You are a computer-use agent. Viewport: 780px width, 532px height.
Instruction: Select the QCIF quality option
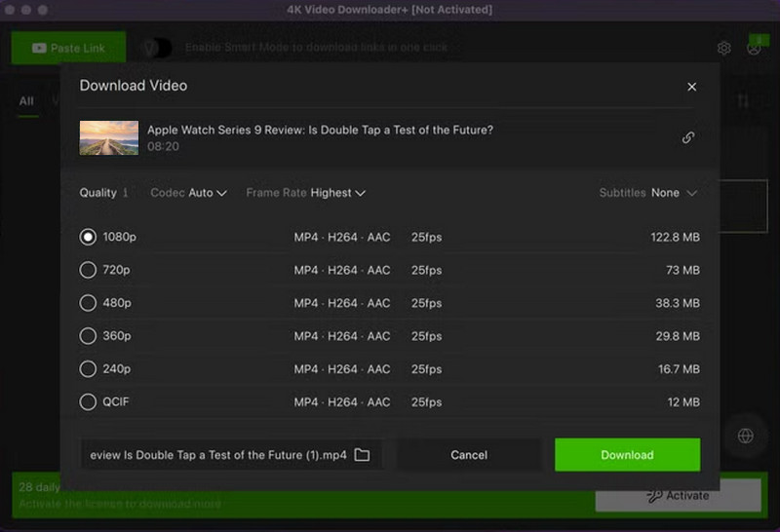pos(88,401)
